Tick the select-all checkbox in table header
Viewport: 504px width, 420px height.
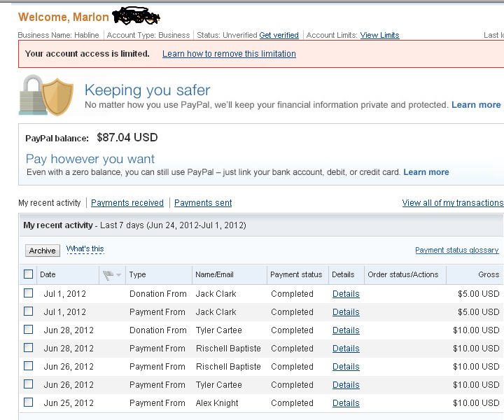pos(28,274)
